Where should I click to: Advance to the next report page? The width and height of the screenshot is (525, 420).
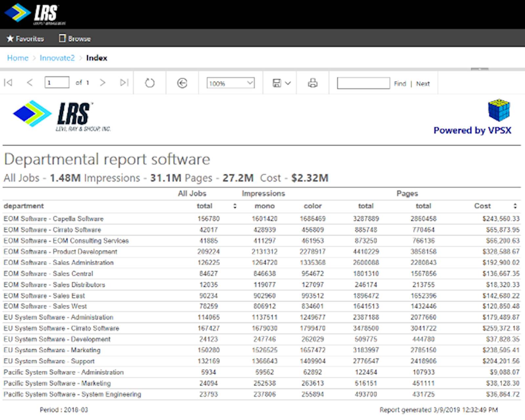pyautogui.click(x=102, y=83)
